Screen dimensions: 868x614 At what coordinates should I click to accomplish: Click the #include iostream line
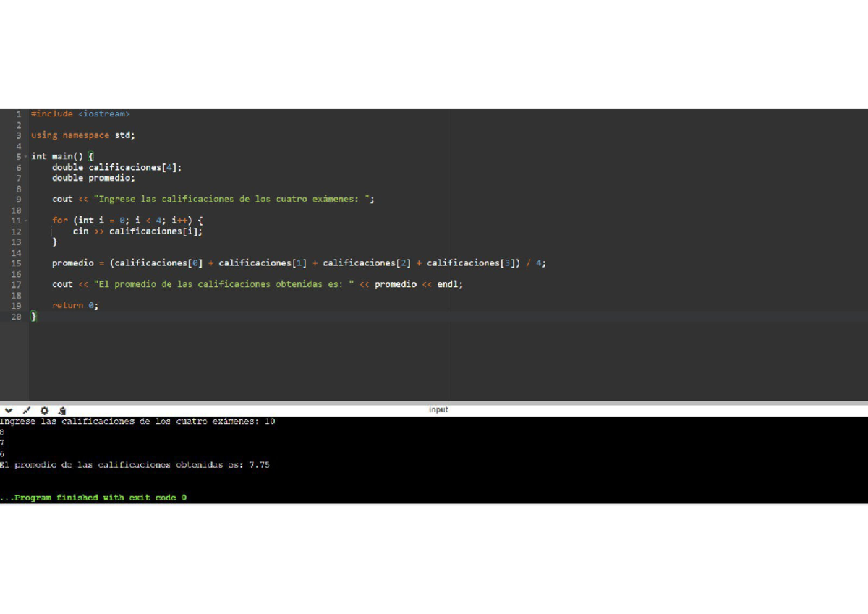click(x=80, y=114)
